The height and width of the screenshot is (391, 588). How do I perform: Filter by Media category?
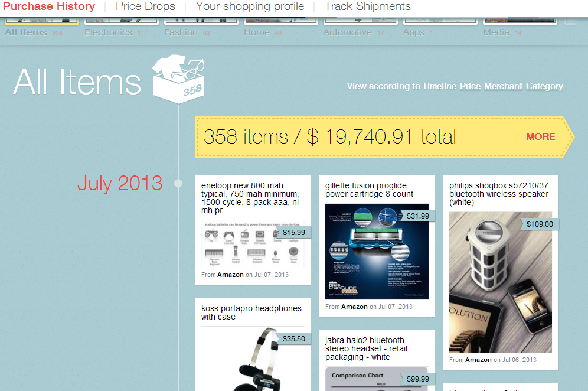(502, 32)
